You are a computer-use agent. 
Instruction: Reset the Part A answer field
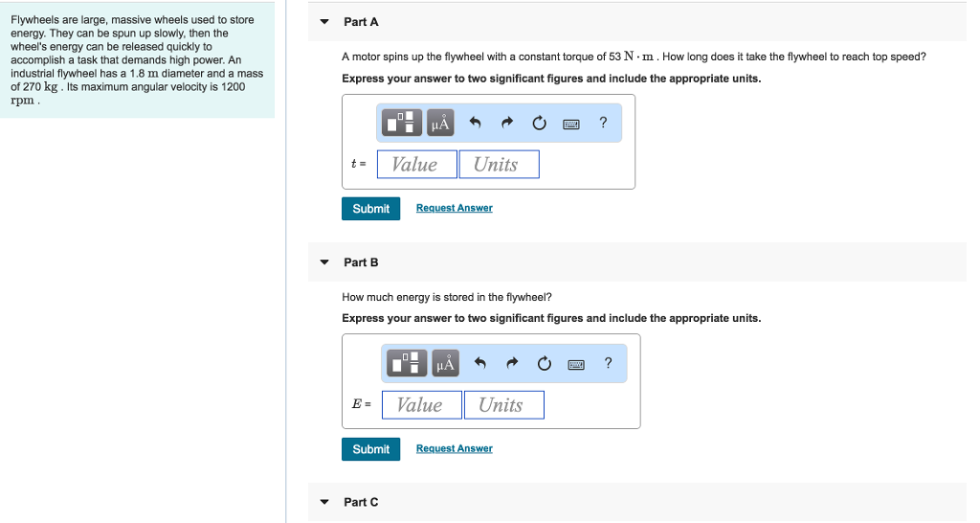[x=539, y=123]
